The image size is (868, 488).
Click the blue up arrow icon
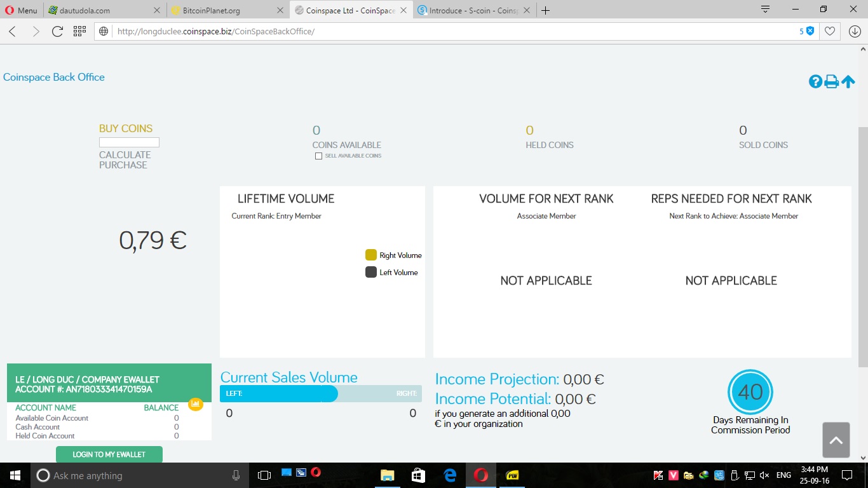(x=848, y=82)
